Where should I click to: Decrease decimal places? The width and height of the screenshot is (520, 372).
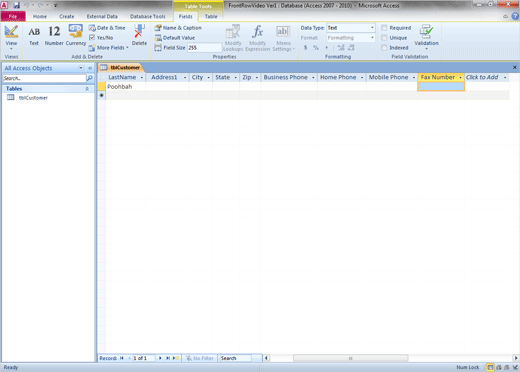351,48
